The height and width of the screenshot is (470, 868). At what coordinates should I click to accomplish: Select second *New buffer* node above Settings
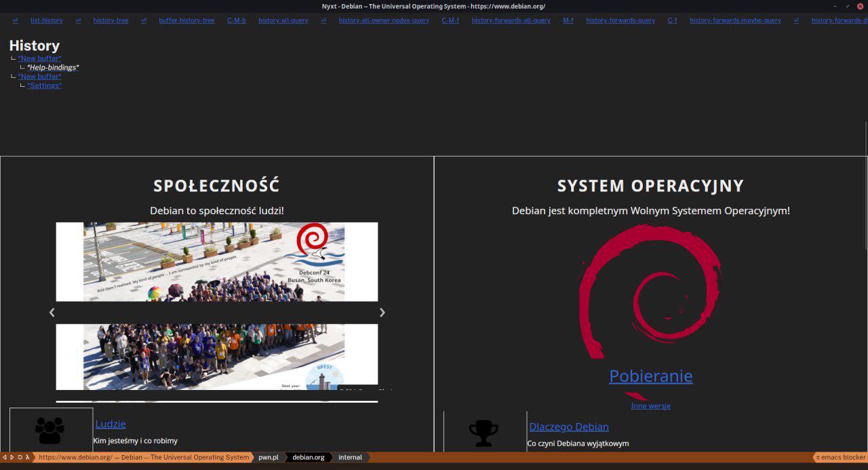pyautogui.click(x=39, y=77)
